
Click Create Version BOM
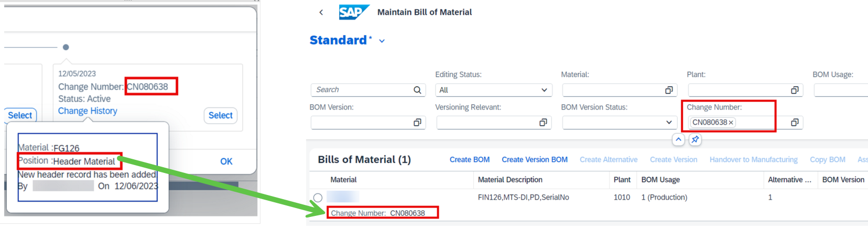click(535, 160)
